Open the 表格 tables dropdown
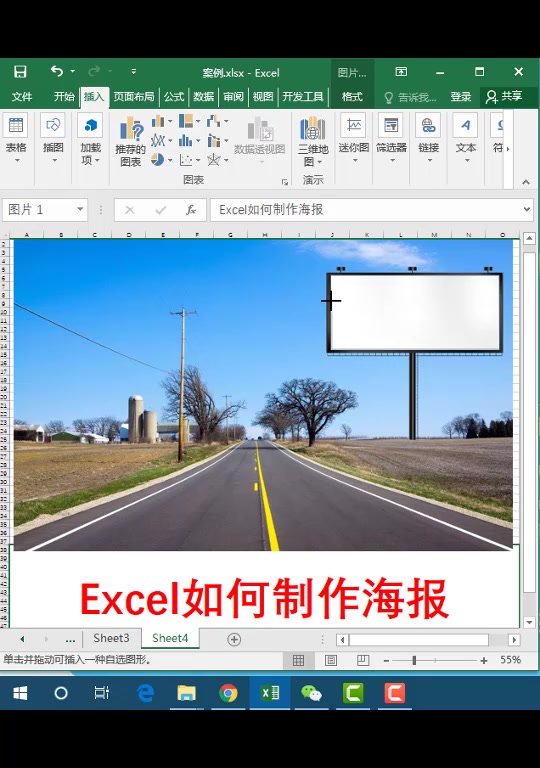 (x=16, y=140)
